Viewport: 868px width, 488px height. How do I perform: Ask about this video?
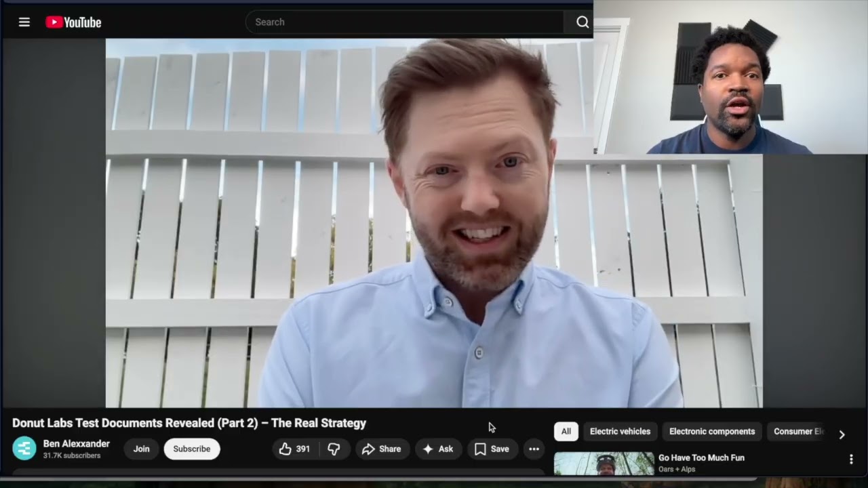(438, 449)
